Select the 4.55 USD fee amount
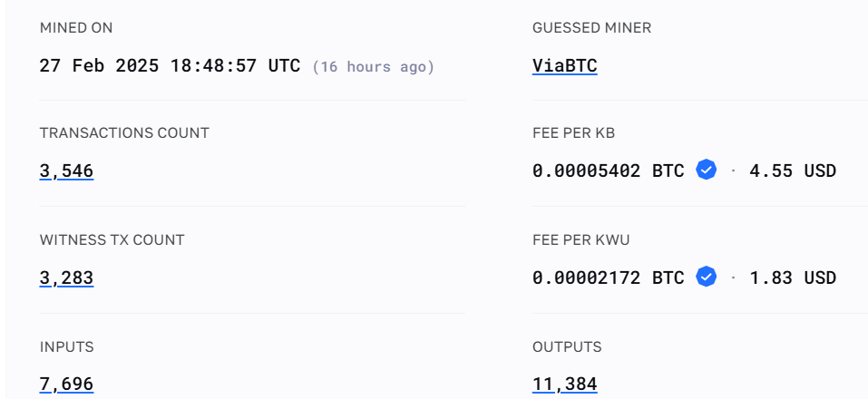Image resolution: width=868 pixels, height=399 pixels. click(792, 170)
